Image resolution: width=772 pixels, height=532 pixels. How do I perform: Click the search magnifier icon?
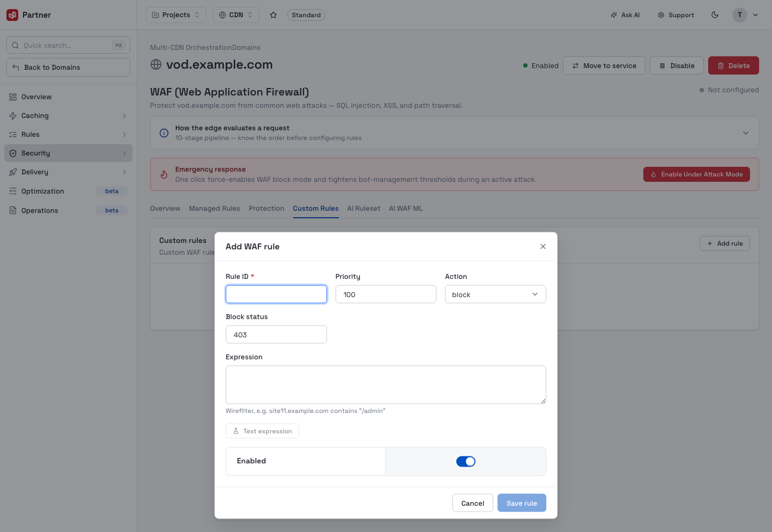click(x=16, y=46)
